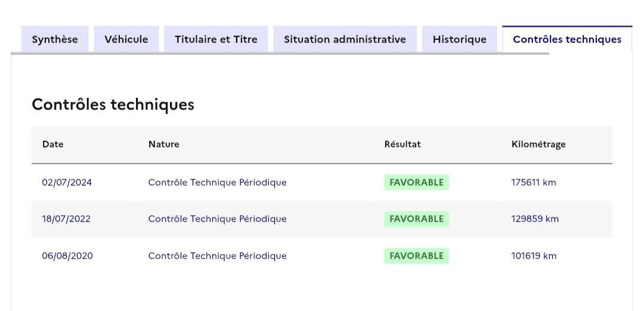
Task: Select the 02/07/2024 date cell
Action: pos(67,182)
